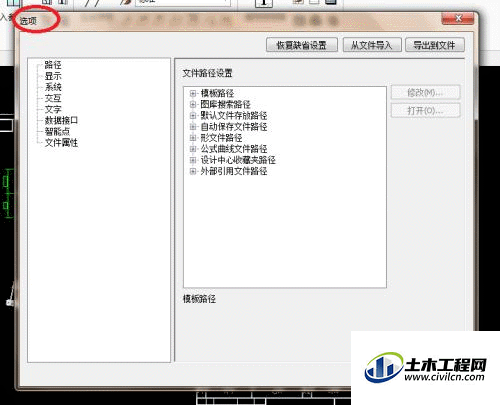500x405 pixels.
Task: Click 导出到文件 button
Action: click(435, 45)
